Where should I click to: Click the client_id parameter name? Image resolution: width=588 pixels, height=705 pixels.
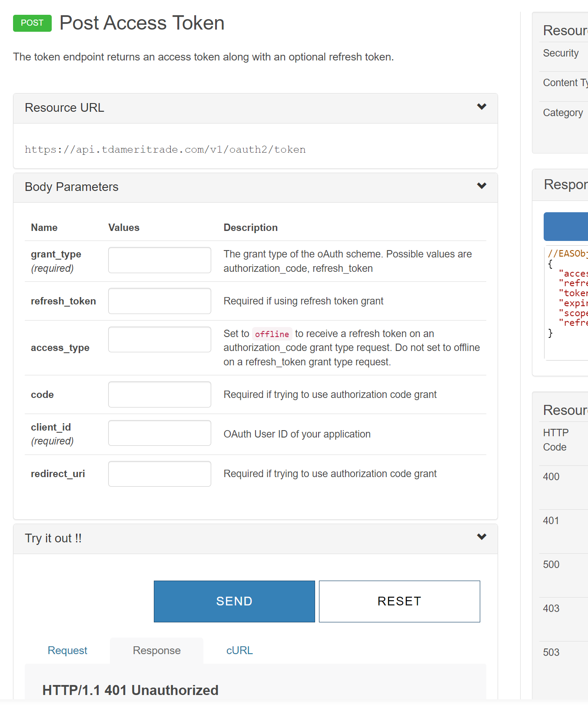point(51,427)
